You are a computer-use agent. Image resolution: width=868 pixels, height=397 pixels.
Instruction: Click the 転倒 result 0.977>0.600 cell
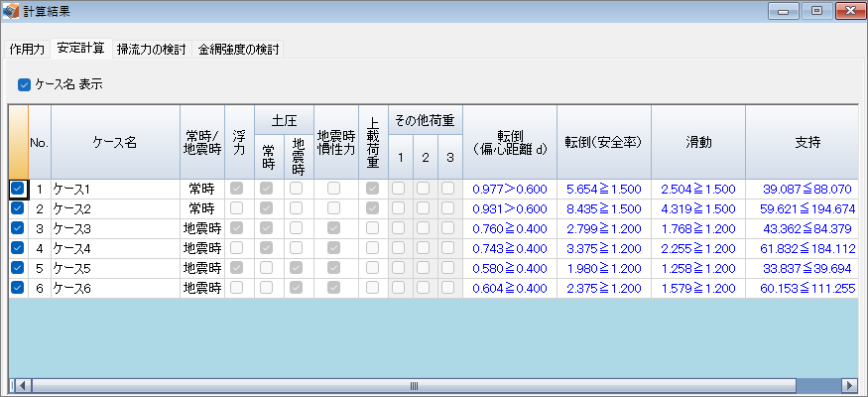click(509, 189)
